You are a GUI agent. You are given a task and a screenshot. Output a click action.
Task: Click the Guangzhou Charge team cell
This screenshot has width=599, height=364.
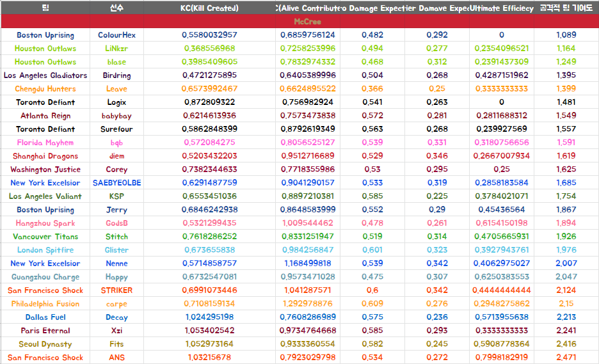(45, 276)
